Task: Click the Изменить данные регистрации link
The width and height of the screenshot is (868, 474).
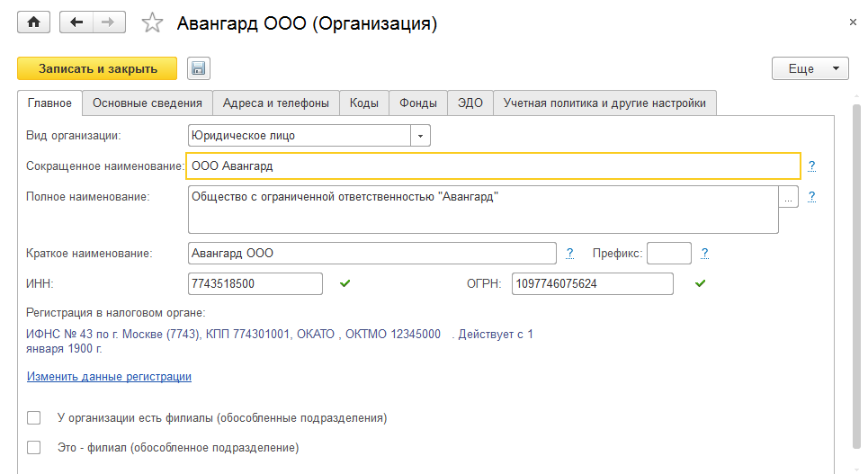Action: click(x=109, y=377)
